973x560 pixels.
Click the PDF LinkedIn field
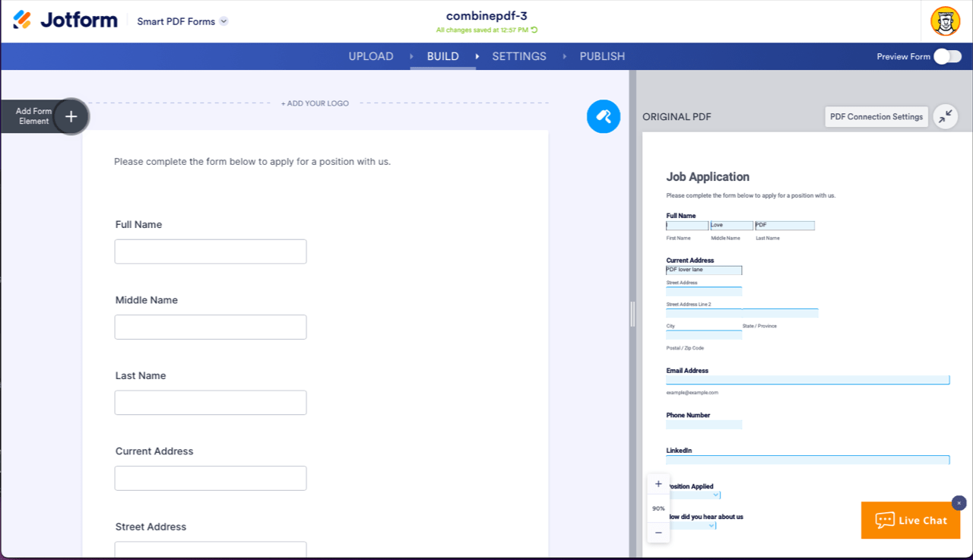[808, 460]
